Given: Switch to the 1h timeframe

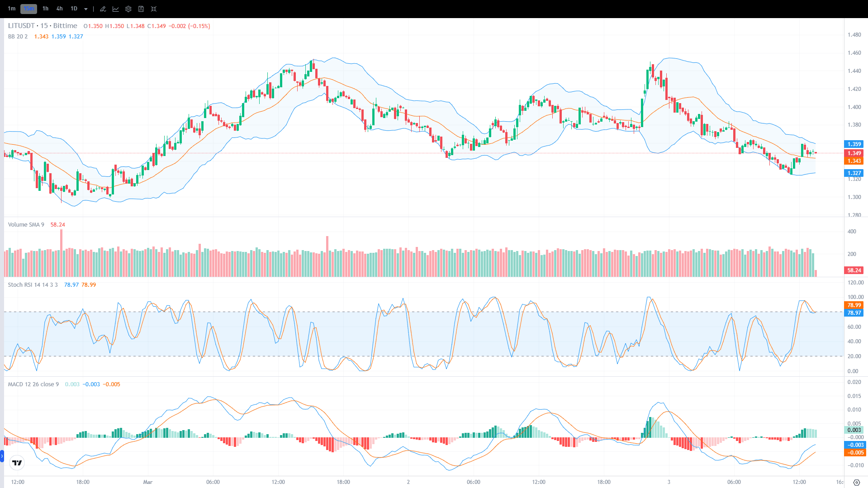Looking at the screenshot, I should pyautogui.click(x=45, y=9).
